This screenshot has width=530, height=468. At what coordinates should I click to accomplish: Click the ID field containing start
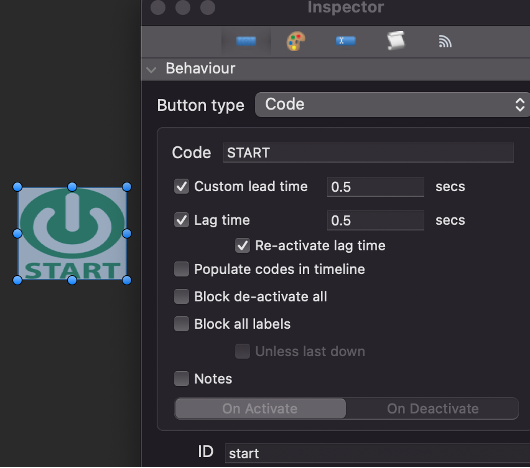pyautogui.click(x=377, y=453)
